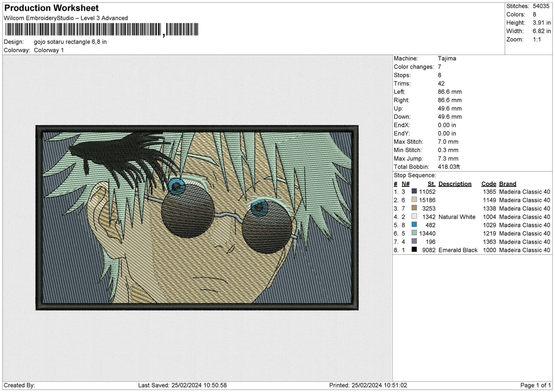Viewport: 555px width, 392px height.
Task: Click the St. stitch count column header
Action: pyautogui.click(x=432, y=184)
